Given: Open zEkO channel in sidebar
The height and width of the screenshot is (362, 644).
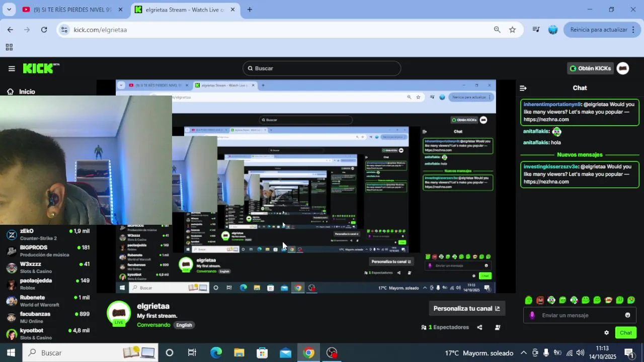Looking at the screenshot, I should click(48, 234).
